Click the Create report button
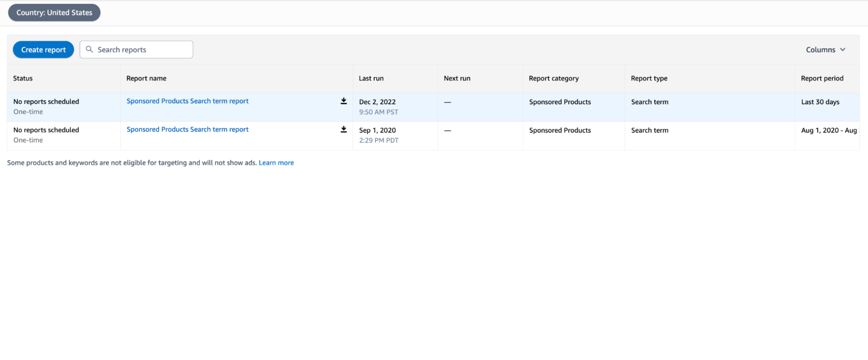The image size is (868, 360). [43, 50]
